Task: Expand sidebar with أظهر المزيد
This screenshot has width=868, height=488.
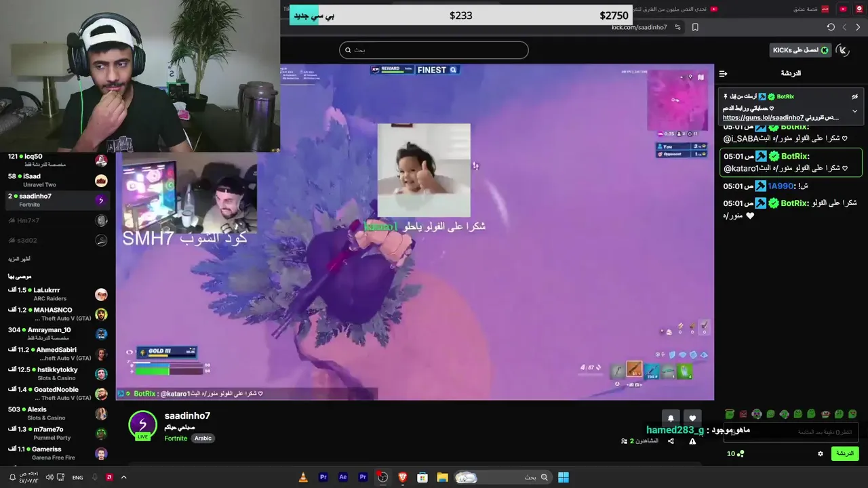Action: tap(19, 259)
